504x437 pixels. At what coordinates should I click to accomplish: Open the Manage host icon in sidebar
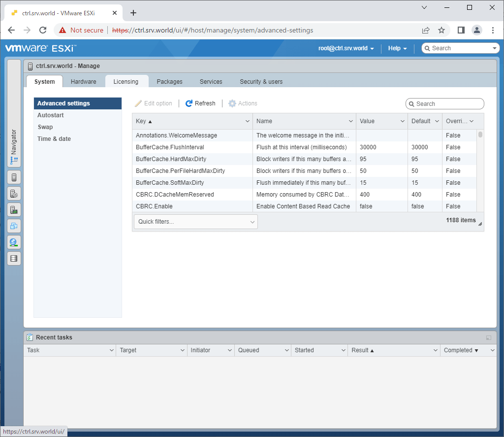coord(14,193)
